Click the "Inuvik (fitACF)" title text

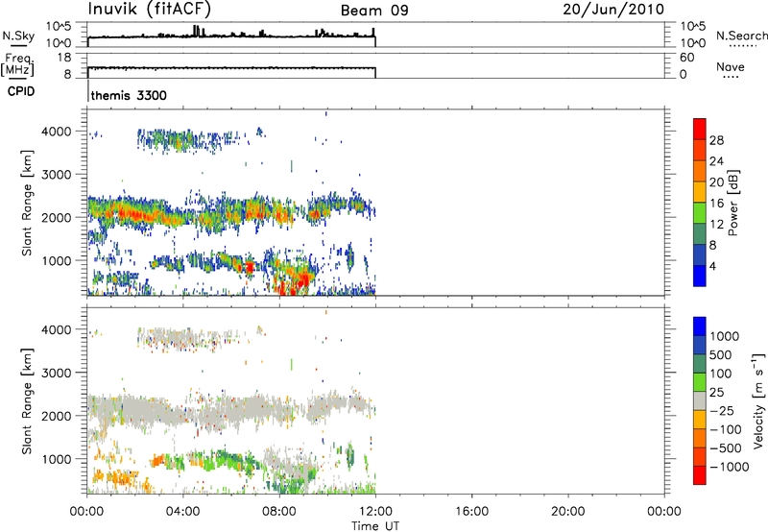pos(150,10)
